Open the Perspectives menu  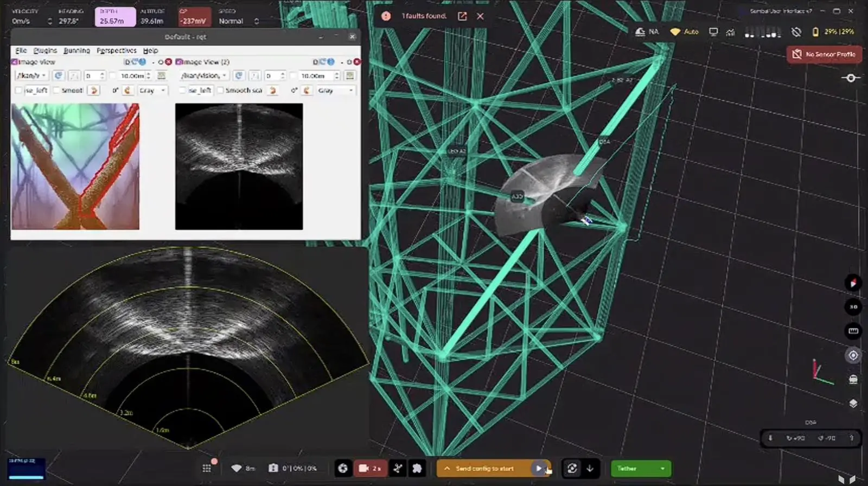coord(117,50)
